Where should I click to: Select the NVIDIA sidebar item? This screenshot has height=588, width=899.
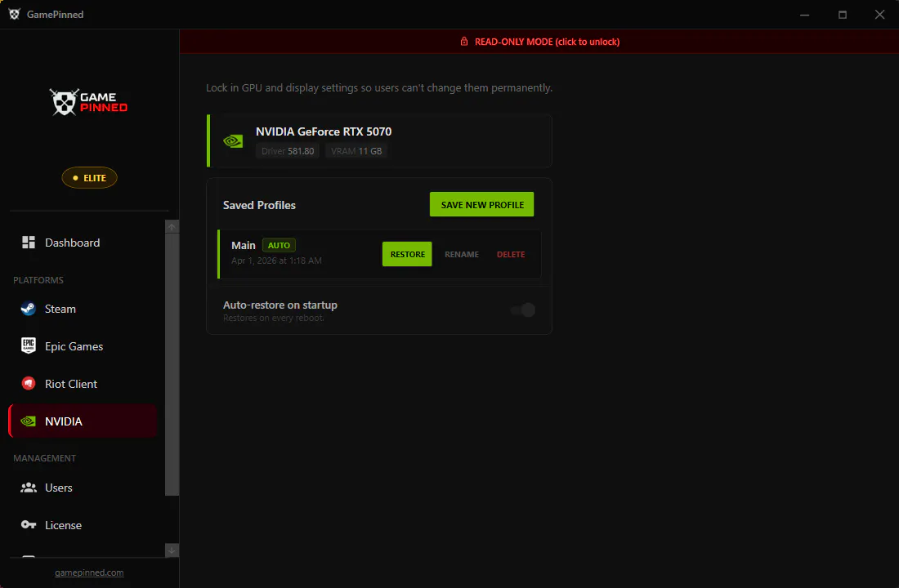click(83, 421)
